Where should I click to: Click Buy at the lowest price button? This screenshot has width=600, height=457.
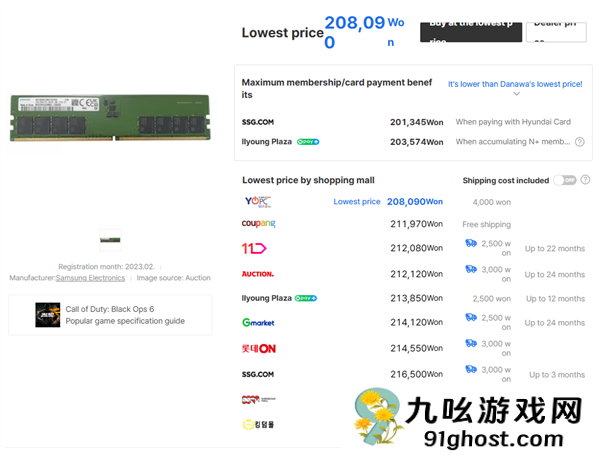click(471, 32)
